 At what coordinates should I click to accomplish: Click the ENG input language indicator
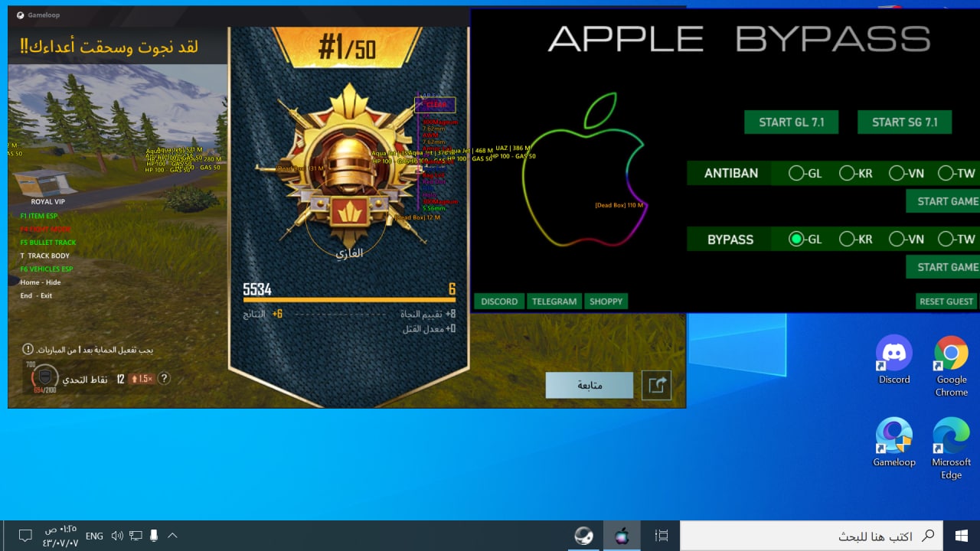coord(94,536)
